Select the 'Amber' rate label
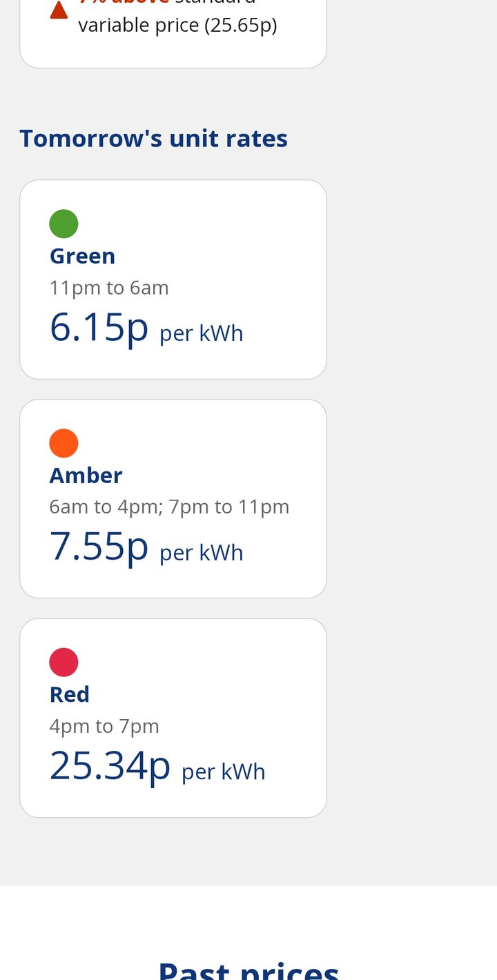This screenshot has width=497, height=980. [x=86, y=476]
